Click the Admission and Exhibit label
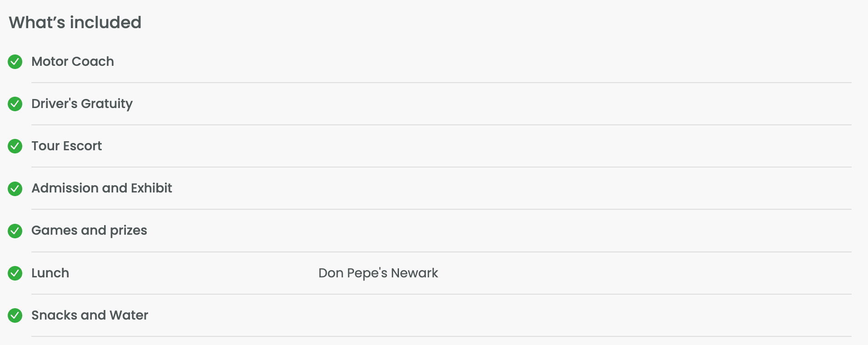The width and height of the screenshot is (868, 345). point(102,188)
